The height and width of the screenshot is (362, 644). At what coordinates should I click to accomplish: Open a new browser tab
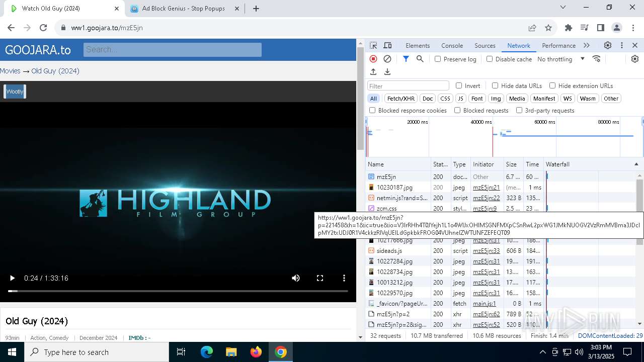click(x=256, y=9)
